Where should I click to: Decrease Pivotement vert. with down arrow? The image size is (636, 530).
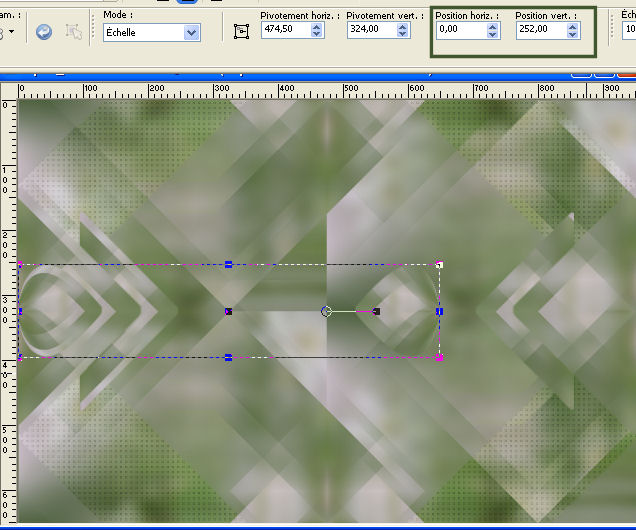pyautogui.click(x=402, y=34)
